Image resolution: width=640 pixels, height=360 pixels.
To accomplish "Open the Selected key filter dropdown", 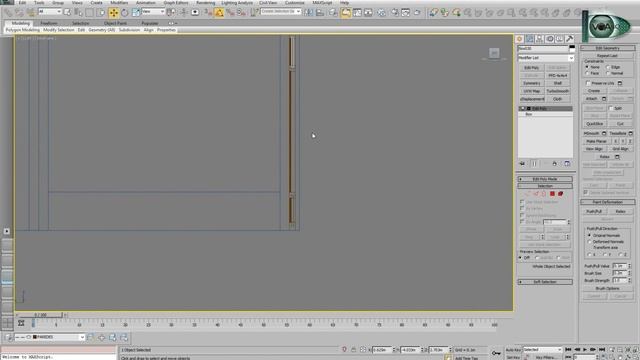I will point(542,350).
